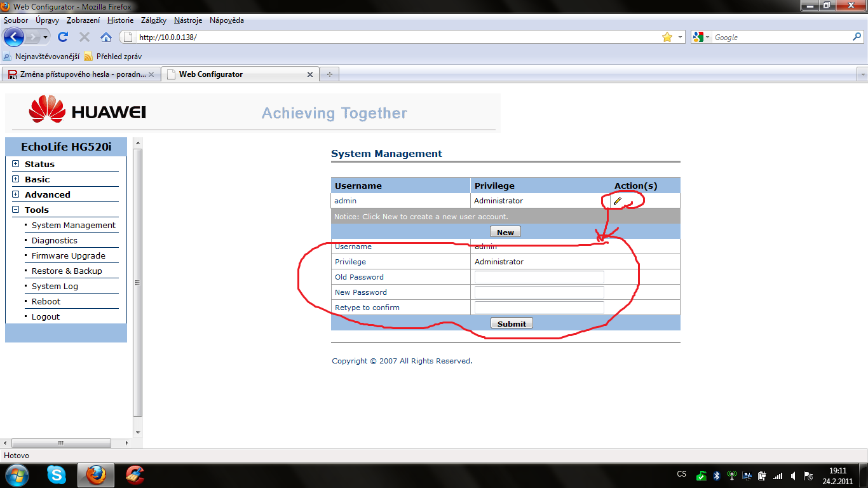This screenshot has height=488, width=868.
Task: Open the Nejnavštěvovanější bookmarks folder
Action: 41,56
